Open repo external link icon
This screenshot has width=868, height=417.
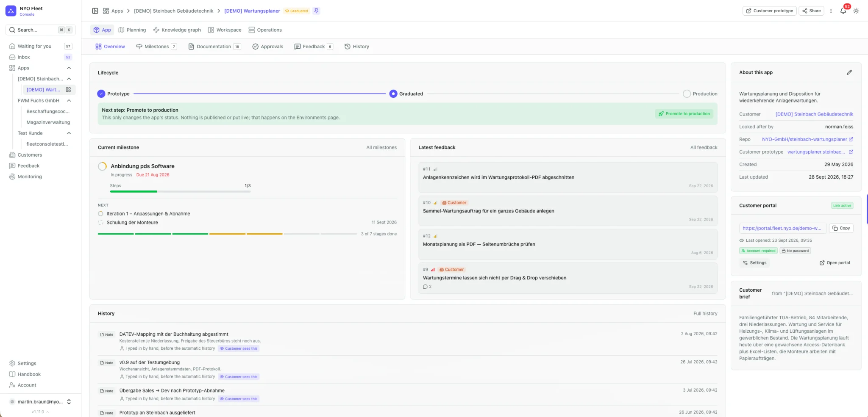click(851, 139)
